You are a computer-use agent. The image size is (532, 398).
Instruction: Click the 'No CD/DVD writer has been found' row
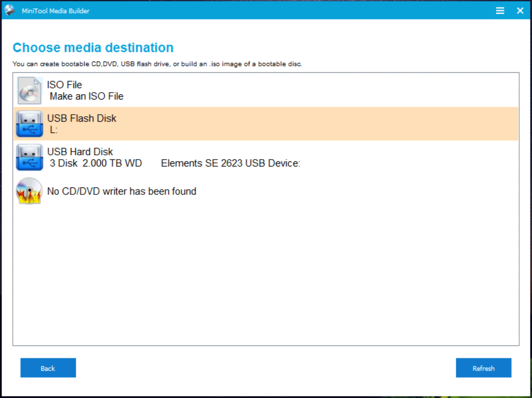click(214, 191)
